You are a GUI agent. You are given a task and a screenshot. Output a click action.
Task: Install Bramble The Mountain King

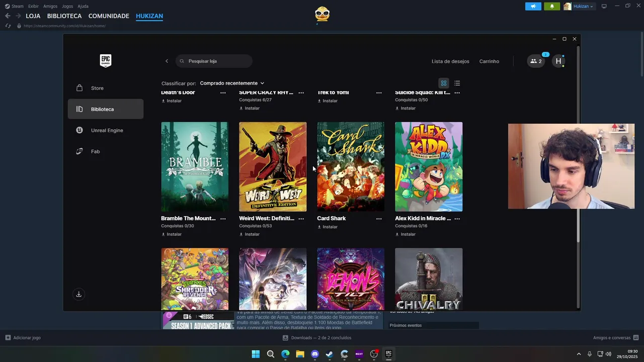[x=172, y=234]
